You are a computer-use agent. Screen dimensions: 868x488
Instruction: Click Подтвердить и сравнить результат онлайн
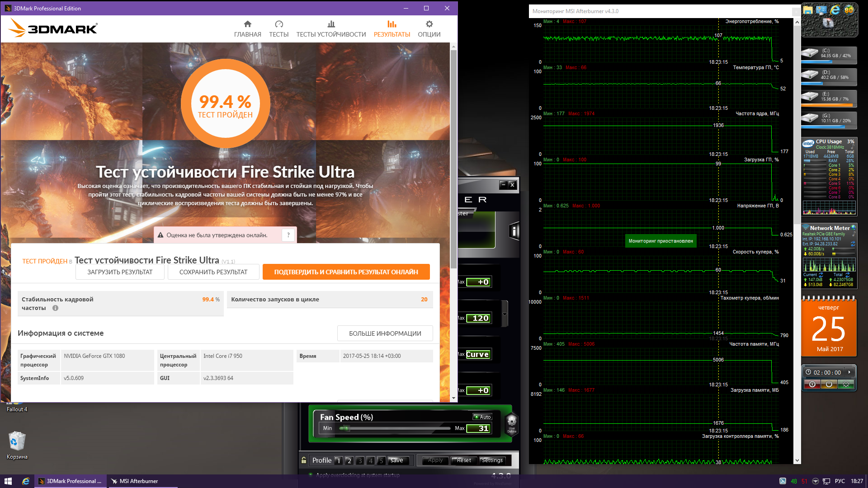[x=346, y=272]
